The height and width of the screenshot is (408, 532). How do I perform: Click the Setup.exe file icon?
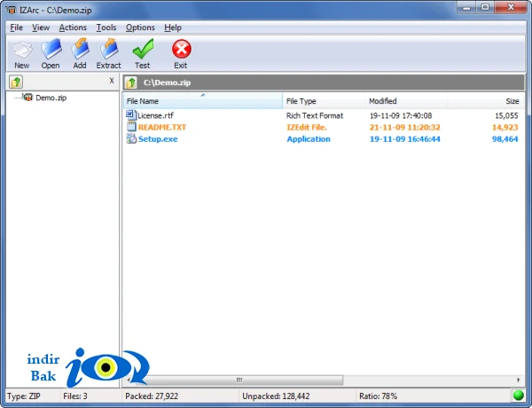pos(131,138)
